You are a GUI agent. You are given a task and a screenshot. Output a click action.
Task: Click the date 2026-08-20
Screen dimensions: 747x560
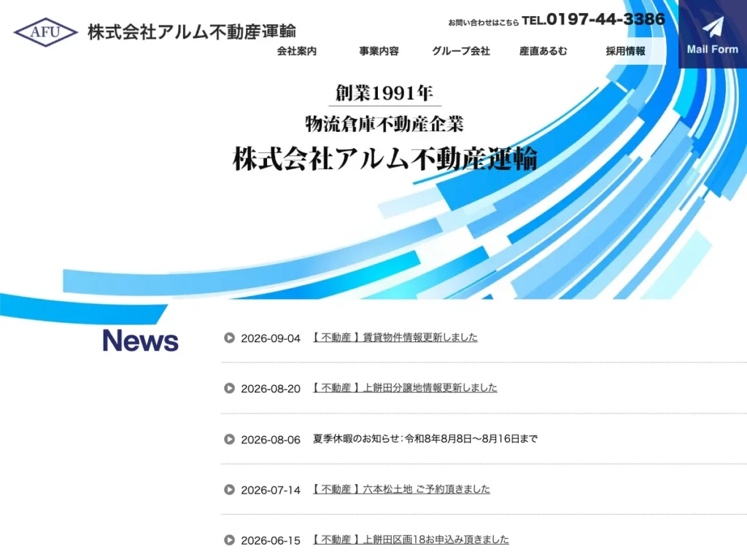[271, 389]
